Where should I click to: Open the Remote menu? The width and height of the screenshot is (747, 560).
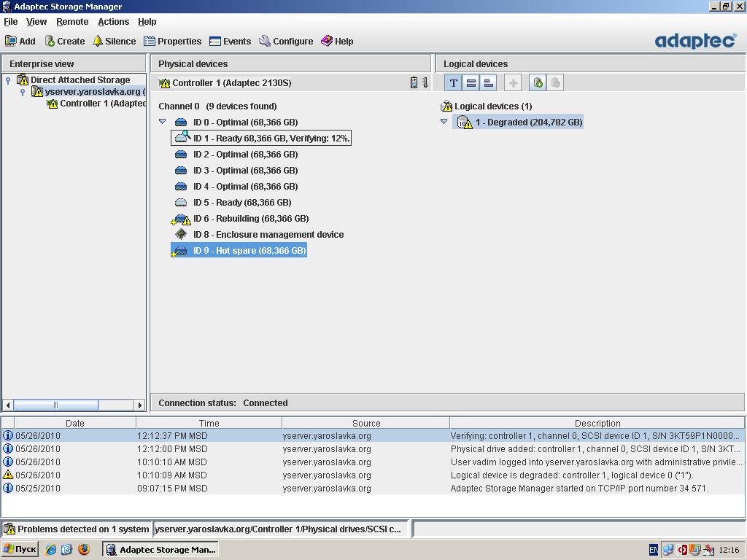coord(72,22)
